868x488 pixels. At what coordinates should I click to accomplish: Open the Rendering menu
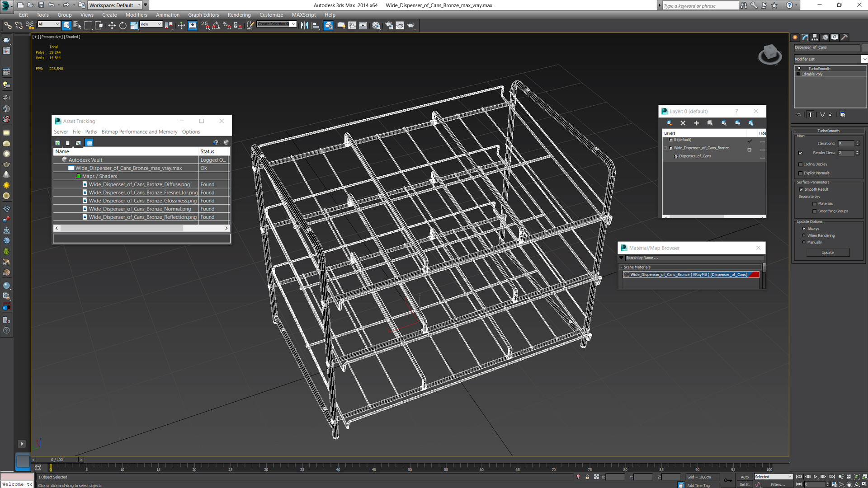coord(239,15)
